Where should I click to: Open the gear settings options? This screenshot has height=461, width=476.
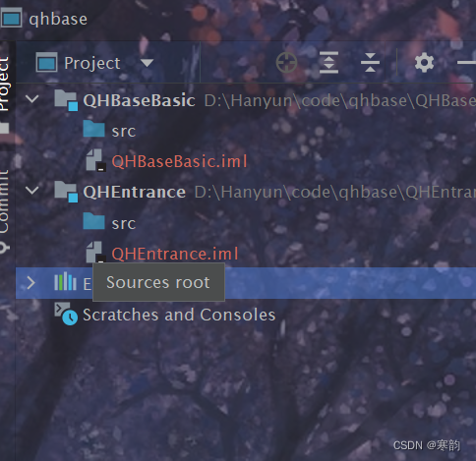(424, 63)
